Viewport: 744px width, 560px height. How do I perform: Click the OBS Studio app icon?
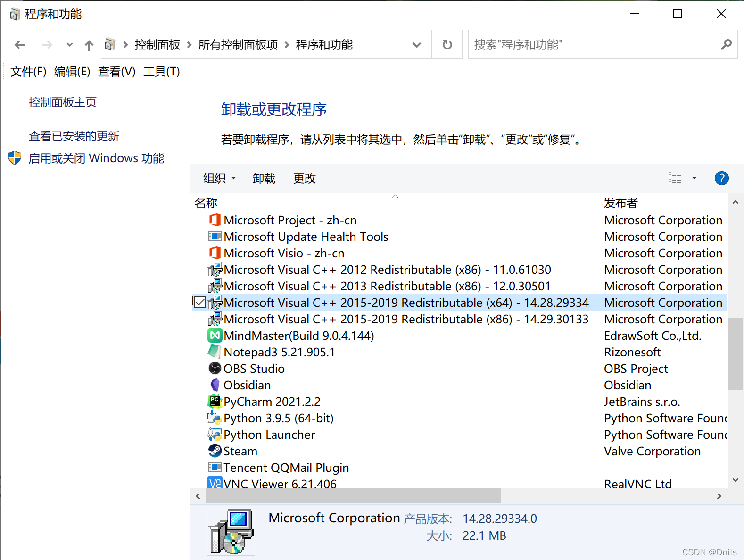215,368
